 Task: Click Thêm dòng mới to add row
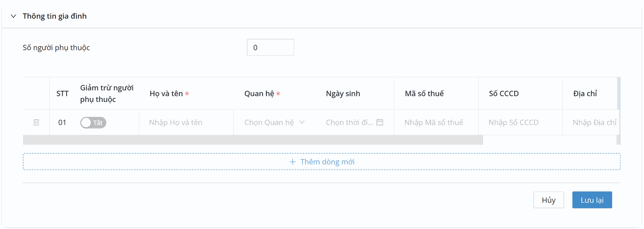[x=327, y=162]
